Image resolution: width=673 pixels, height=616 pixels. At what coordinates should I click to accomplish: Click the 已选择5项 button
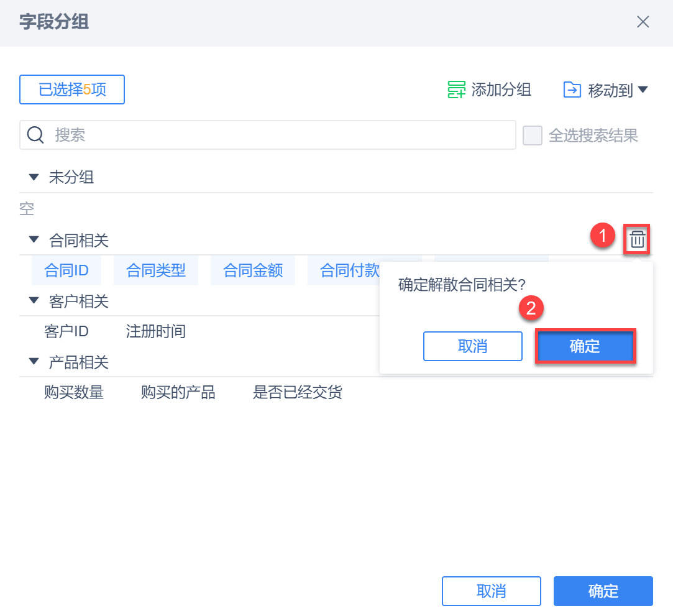coord(72,90)
